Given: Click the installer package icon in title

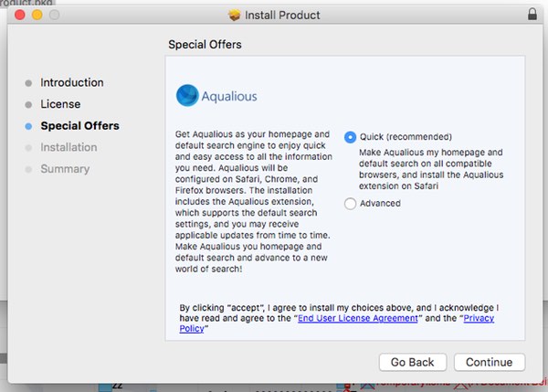Looking at the screenshot, I should [x=235, y=15].
